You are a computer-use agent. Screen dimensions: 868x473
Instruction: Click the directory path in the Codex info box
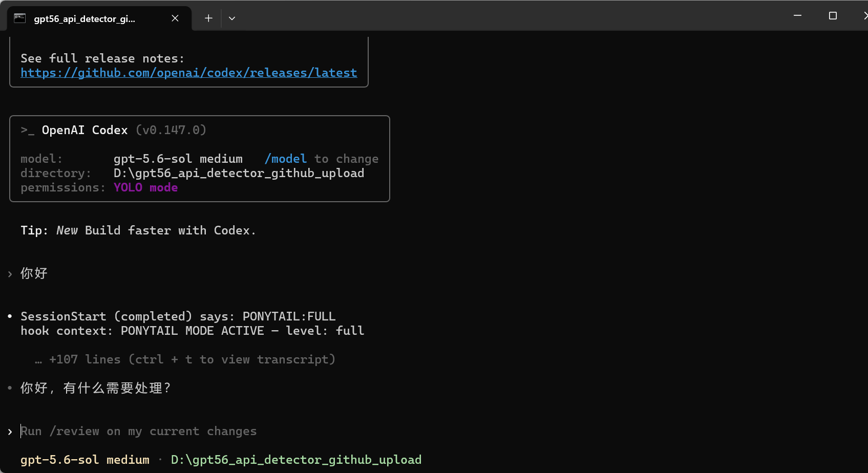[x=239, y=173]
